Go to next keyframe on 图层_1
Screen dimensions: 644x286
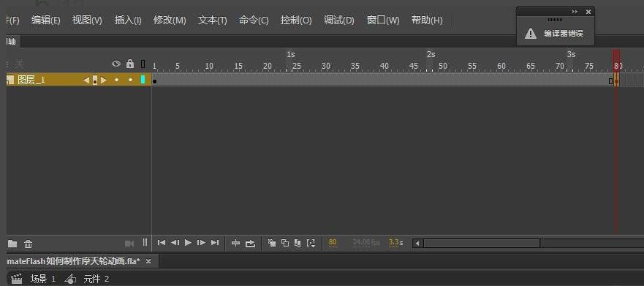(x=104, y=80)
